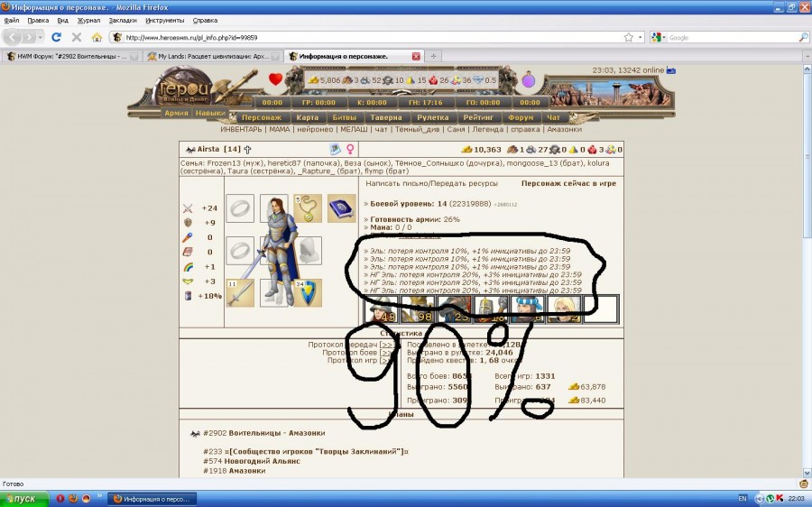
Task: Click in the Google search field
Action: 733,37
